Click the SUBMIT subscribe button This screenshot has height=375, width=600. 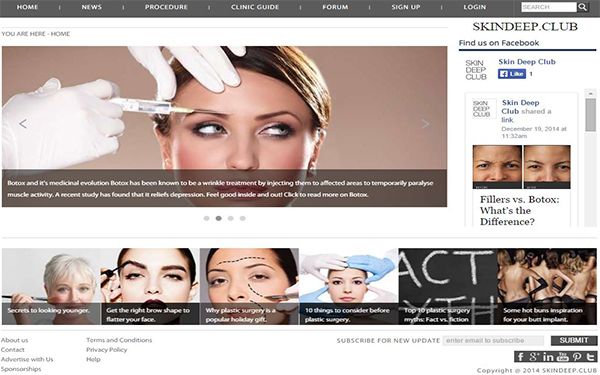click(574, 341)
